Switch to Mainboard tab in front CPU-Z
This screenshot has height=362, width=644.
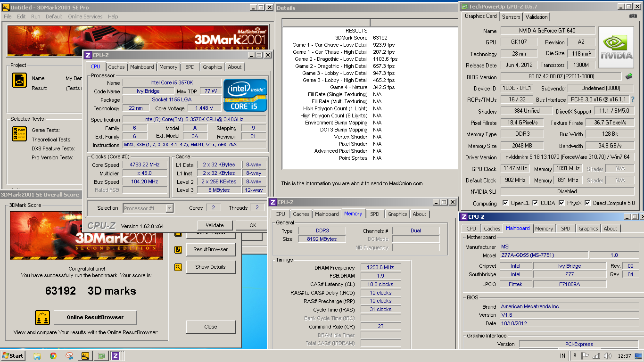142,67
